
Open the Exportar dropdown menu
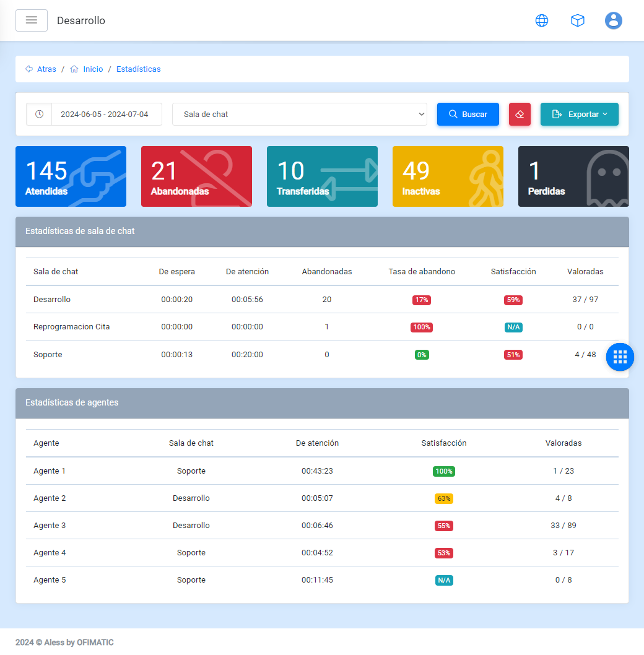(x=579, y=115)
